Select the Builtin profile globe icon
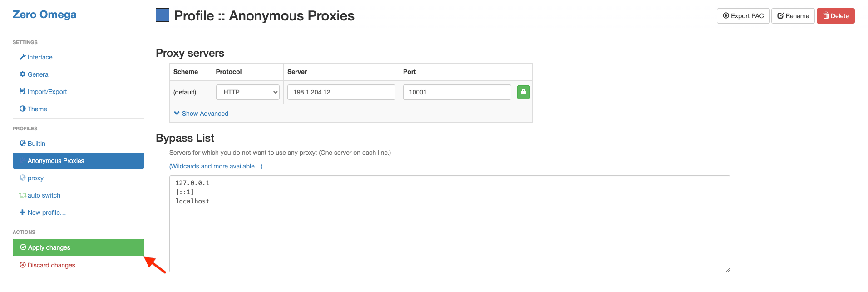 pyautogui.click(x=22, y=143)
